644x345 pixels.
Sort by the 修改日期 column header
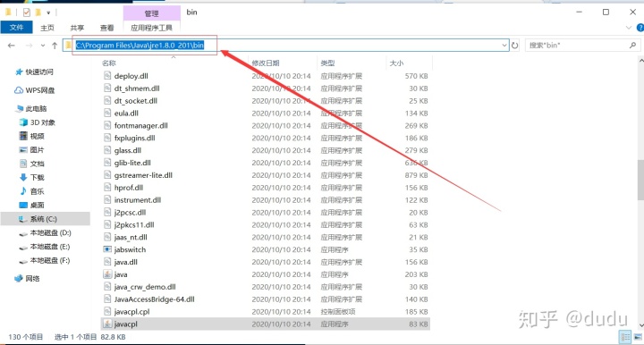[266, 63]
